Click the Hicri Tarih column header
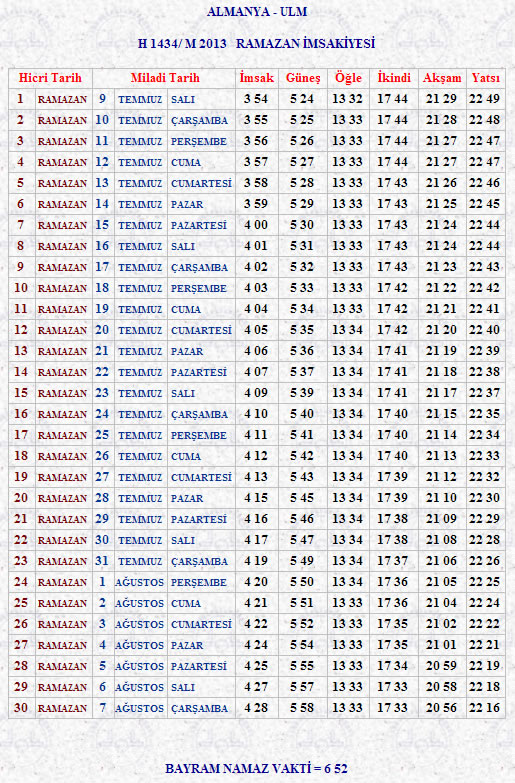 coord(50,78)
